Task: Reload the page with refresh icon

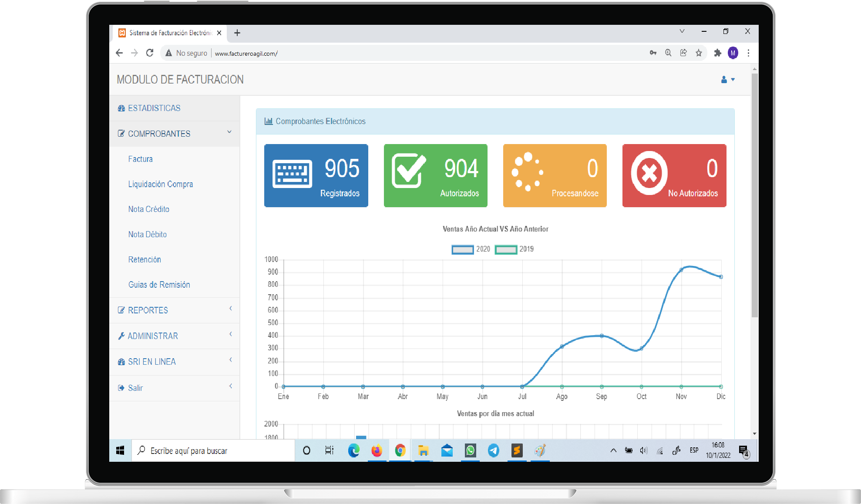Action: pos(150,53)
